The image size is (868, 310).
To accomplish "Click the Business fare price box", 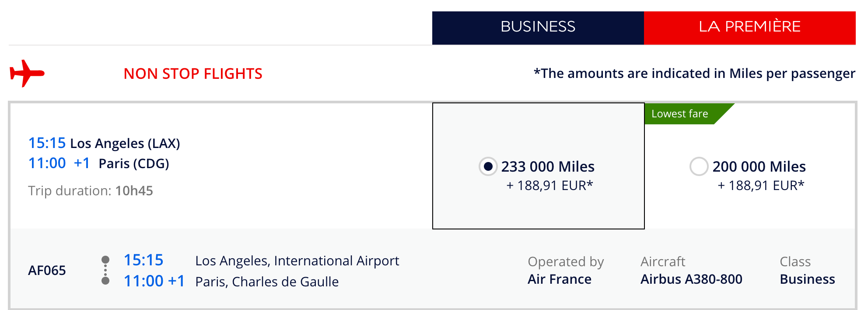I will coord(538,166).
